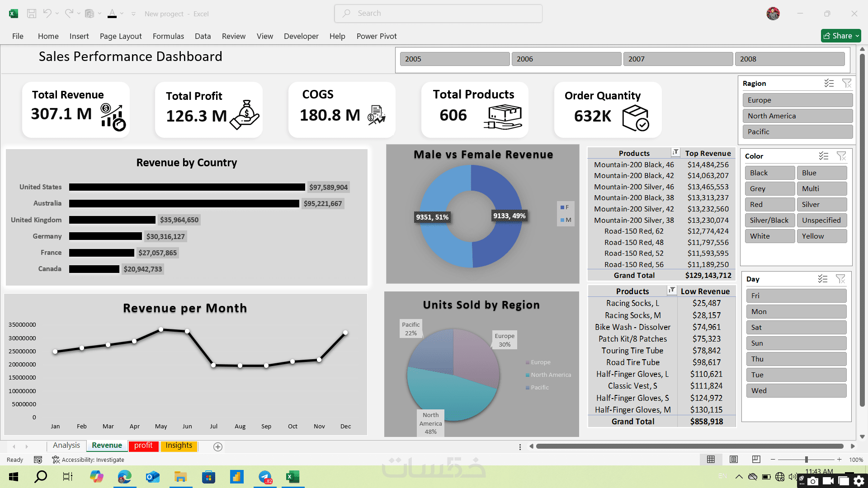
Task: Filter by North America region
Action: tap(797, 116)
